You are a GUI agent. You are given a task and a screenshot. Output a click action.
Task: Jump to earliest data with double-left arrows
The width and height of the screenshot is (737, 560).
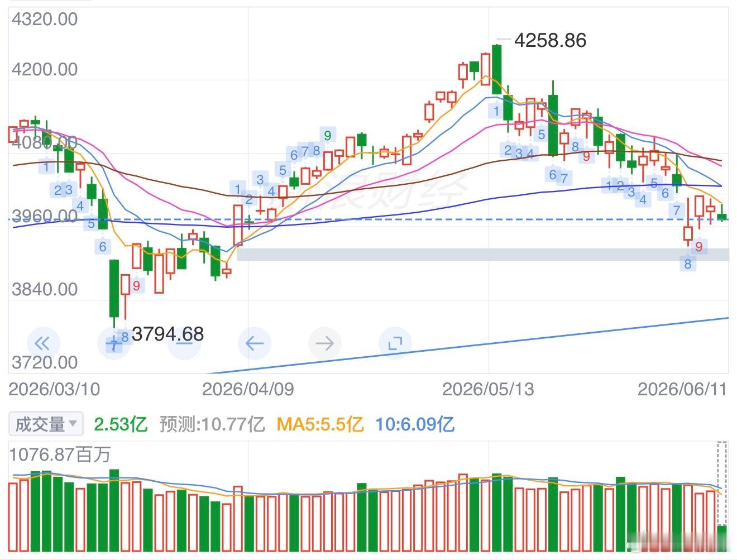[42, 343]
